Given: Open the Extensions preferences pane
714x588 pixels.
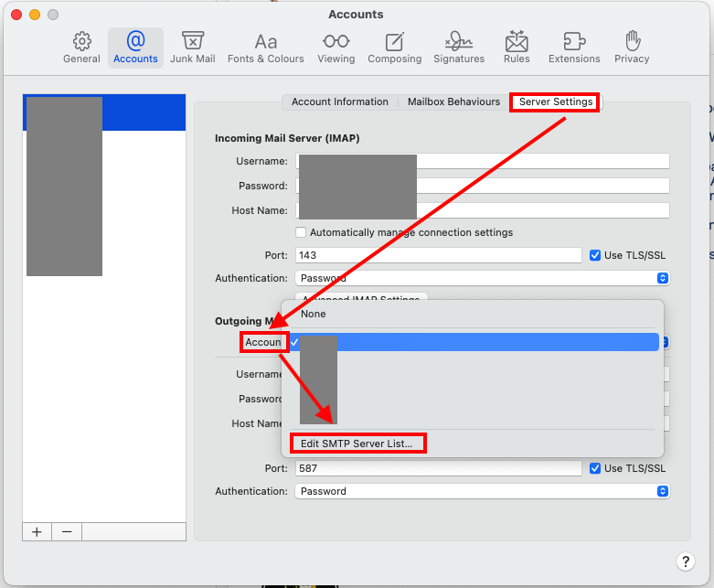Looking at the screenshot, I should [574, 48].
